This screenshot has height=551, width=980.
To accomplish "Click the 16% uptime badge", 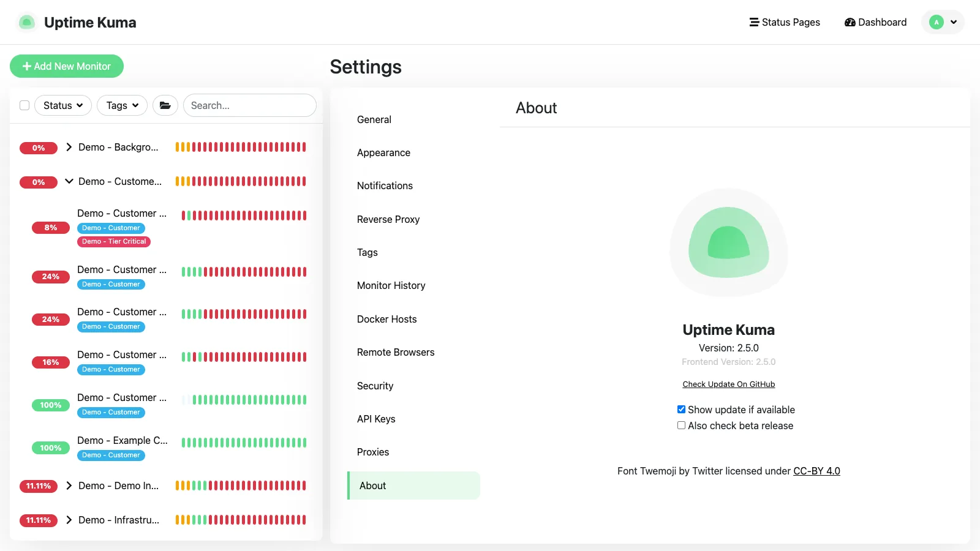I will 51,362.
